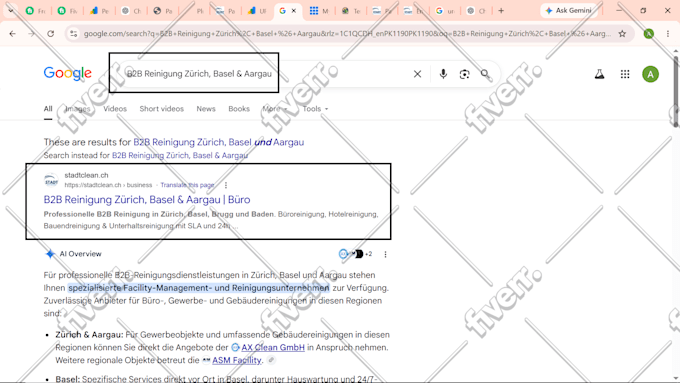Image resolution: width=680 pixels, height=383 pixels.
Task: Open the AX Clean GmbH link
Action: pos(273,347)
